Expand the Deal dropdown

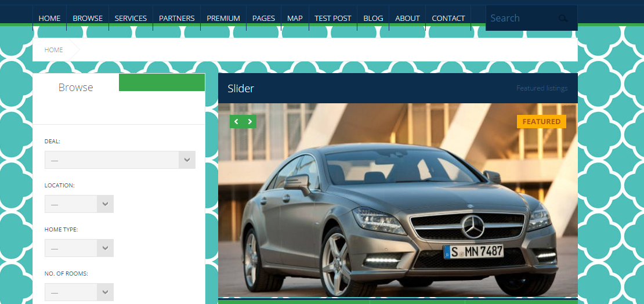coord(120,160)
